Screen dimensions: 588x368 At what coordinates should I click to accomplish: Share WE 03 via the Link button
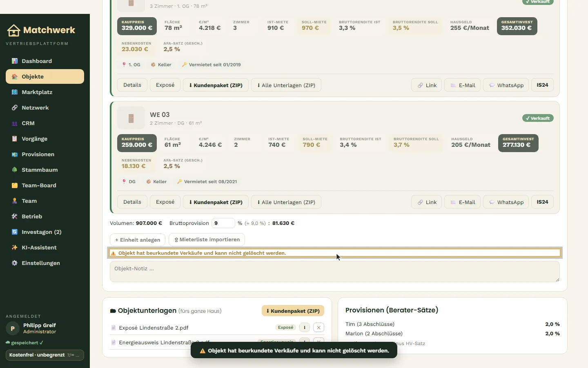click(427, 202)
